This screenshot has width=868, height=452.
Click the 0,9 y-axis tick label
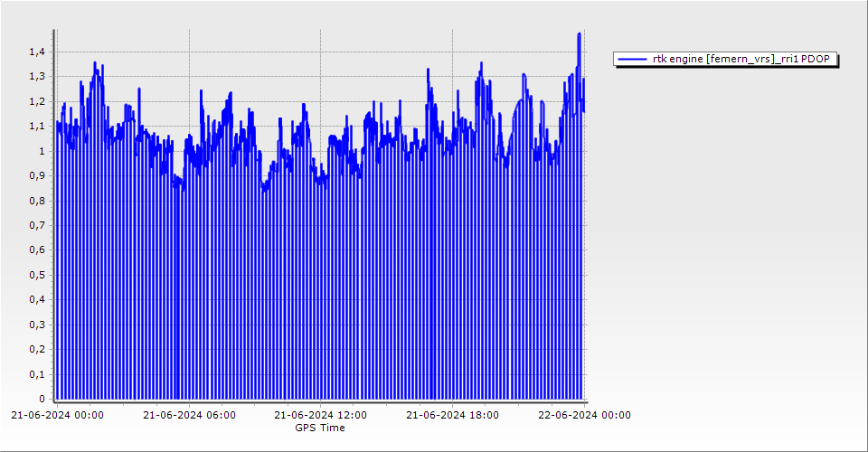(35, 176)
